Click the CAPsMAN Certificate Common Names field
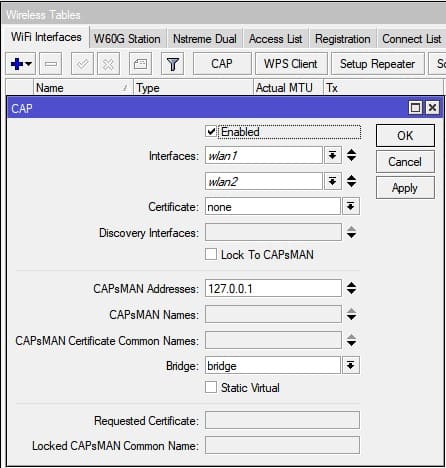 273,340
